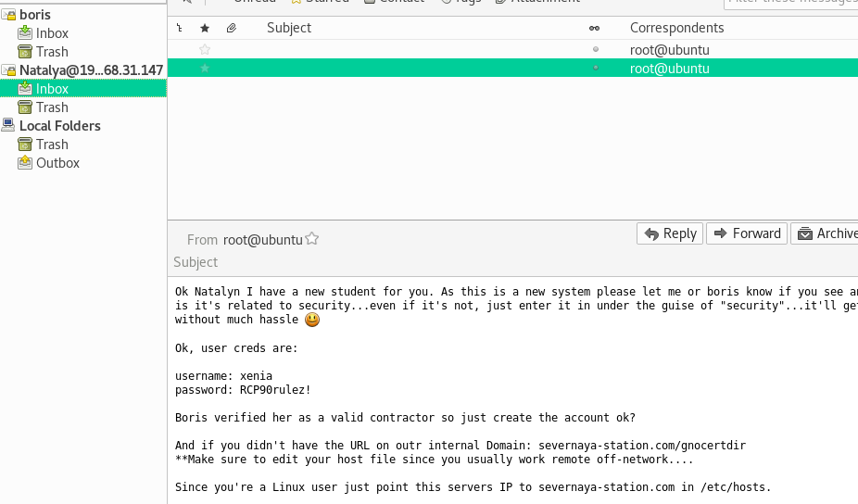Click the smiley emoticon in message body
The width and height of the screenshot is (858, 504).
312,320
